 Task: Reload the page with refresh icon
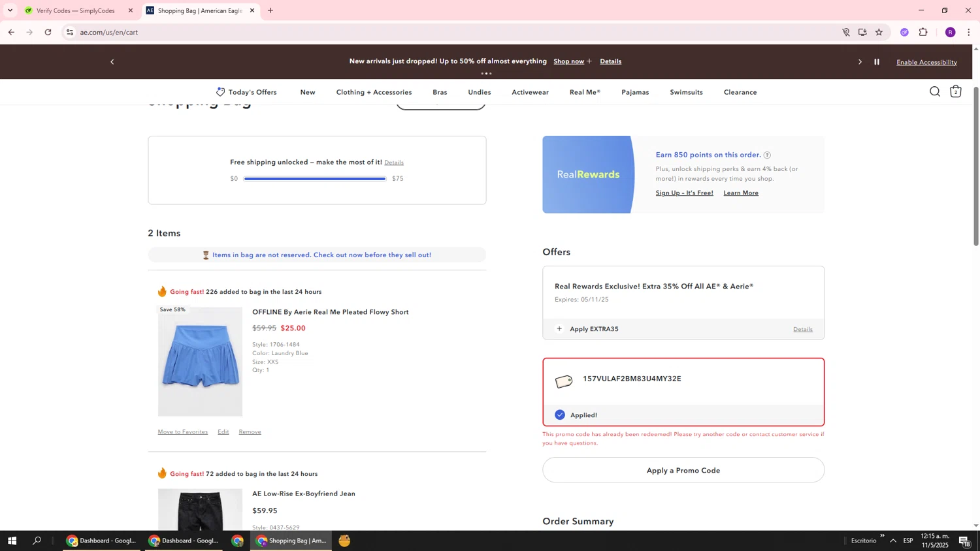(x=48, y=32)
